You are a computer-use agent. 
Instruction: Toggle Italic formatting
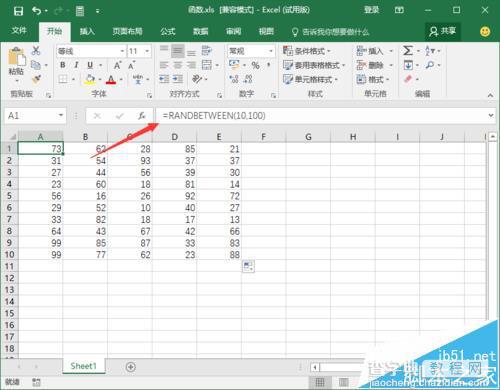(76, 65)
